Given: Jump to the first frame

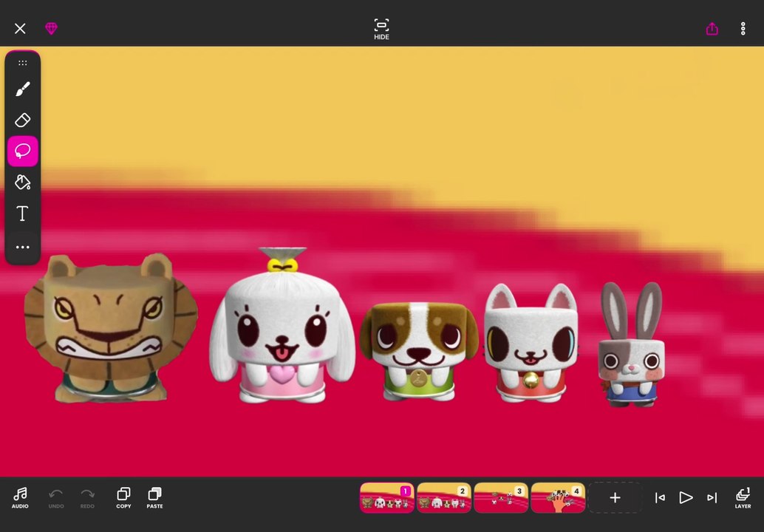Looking at the screenshot, I should tap(660, 497).
